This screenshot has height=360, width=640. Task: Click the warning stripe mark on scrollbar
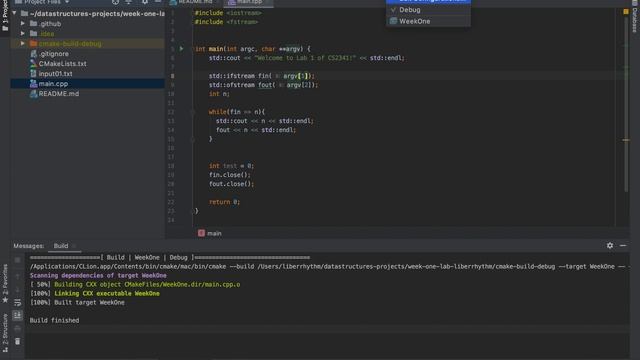tap(626, 140)
